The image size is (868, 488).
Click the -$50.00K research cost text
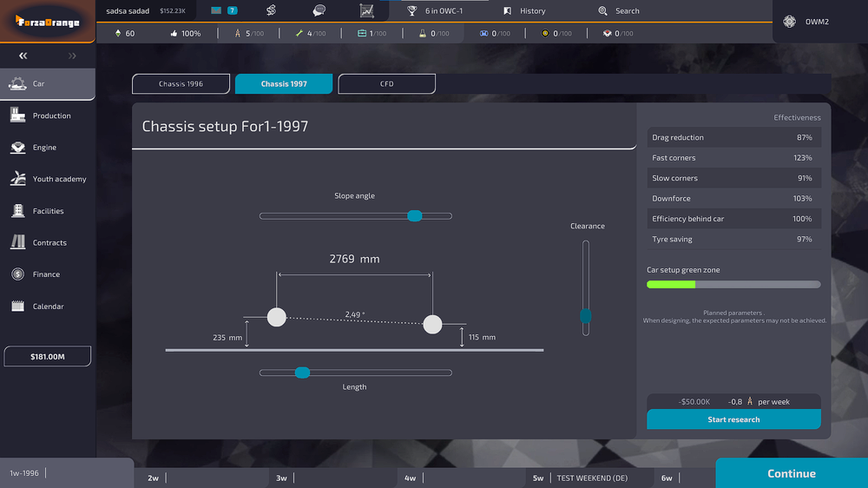[x=694, y=401]
